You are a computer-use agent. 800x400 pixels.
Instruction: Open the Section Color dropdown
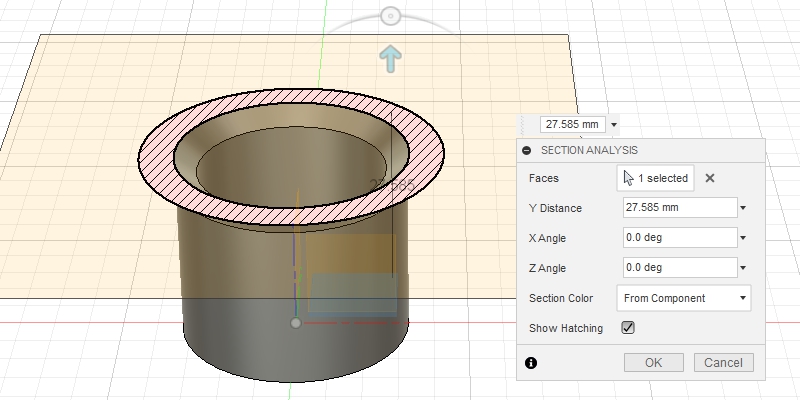coord(684,298)
